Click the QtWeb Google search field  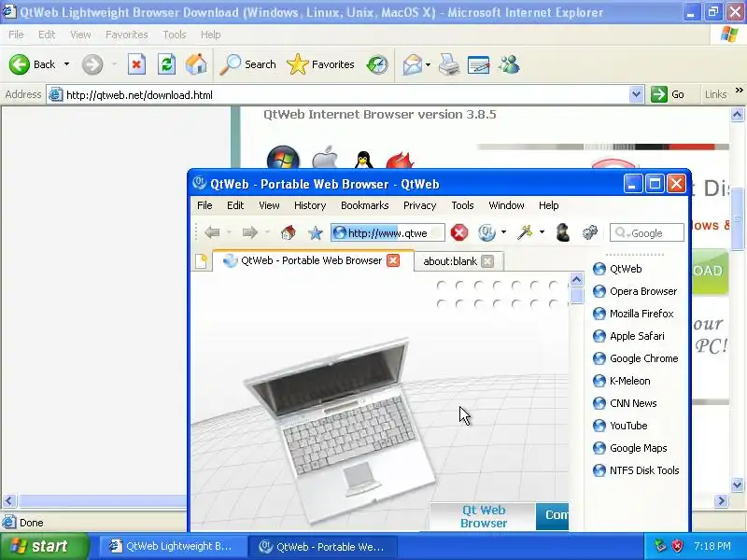point(646,232)
